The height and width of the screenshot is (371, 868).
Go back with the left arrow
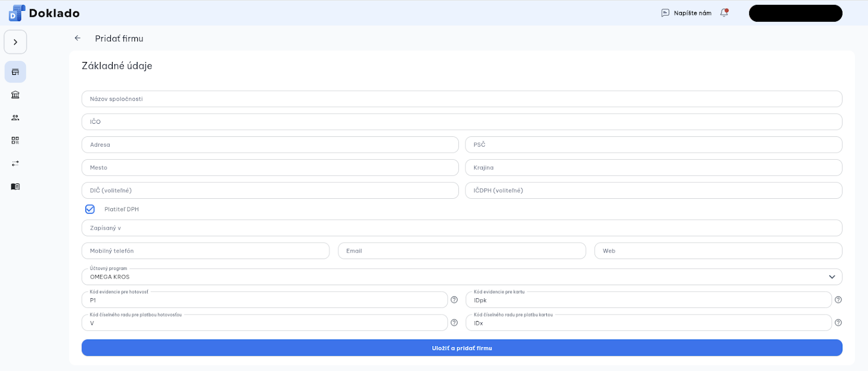pos(78,38)
